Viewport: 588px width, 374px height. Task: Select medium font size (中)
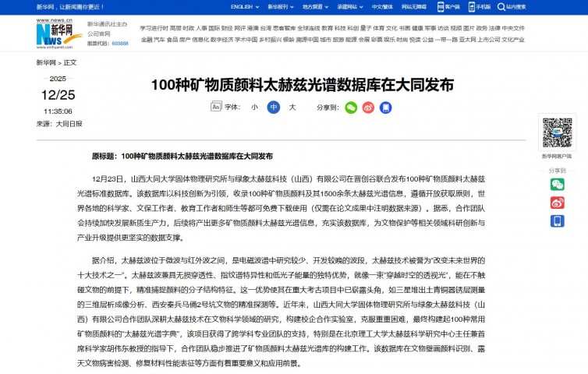tap(273, 108)
